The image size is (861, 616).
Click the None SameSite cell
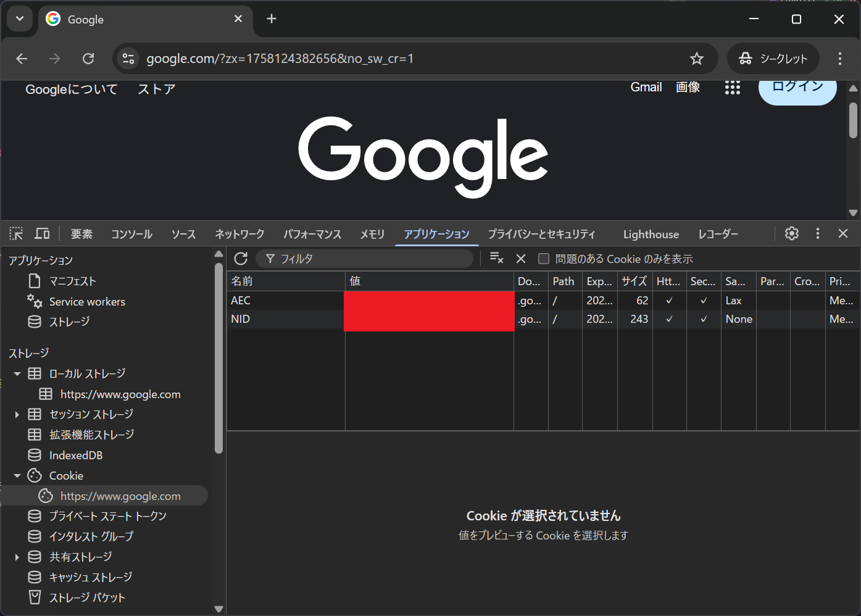tap(739, 319)
